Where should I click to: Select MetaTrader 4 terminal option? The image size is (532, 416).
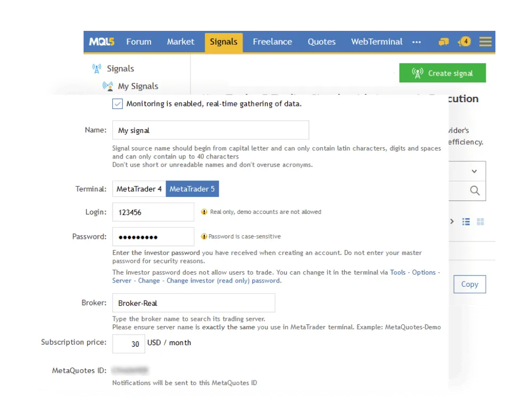(139, 189)
